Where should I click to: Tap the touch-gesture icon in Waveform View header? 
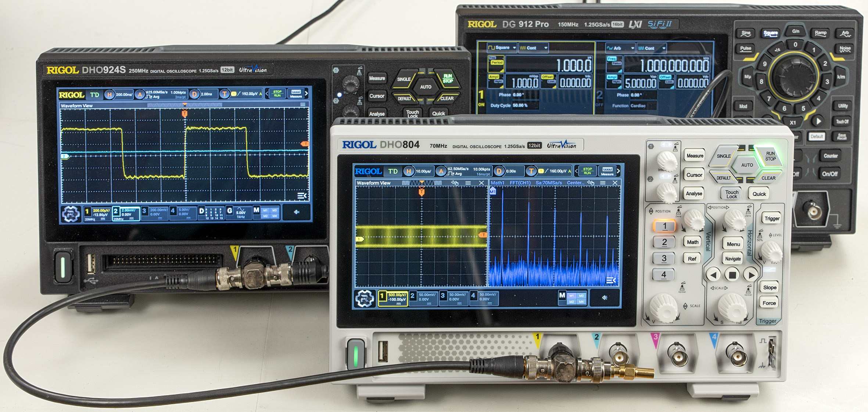(x=455, y=183)
